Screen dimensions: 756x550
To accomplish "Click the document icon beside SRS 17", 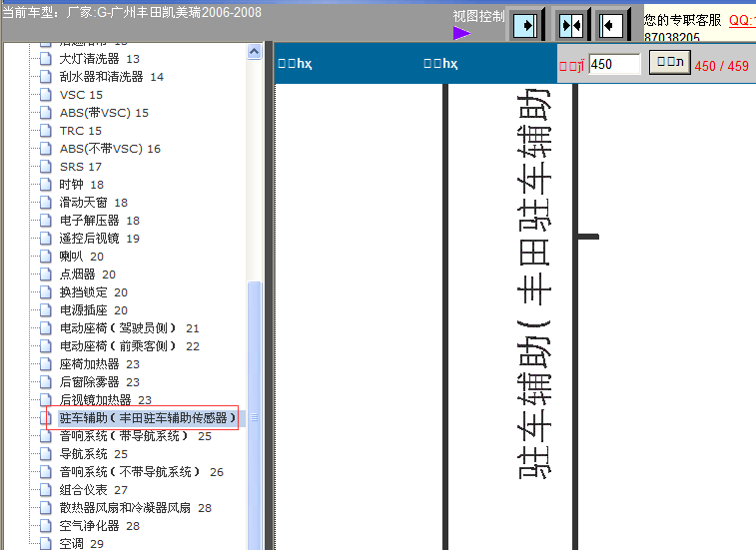I will coord(46,167).
